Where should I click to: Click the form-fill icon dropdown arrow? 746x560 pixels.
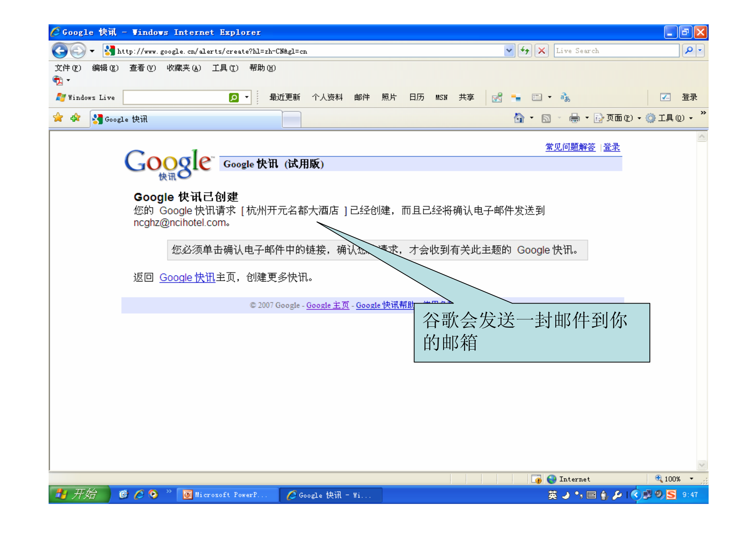(x=549, y=97)
